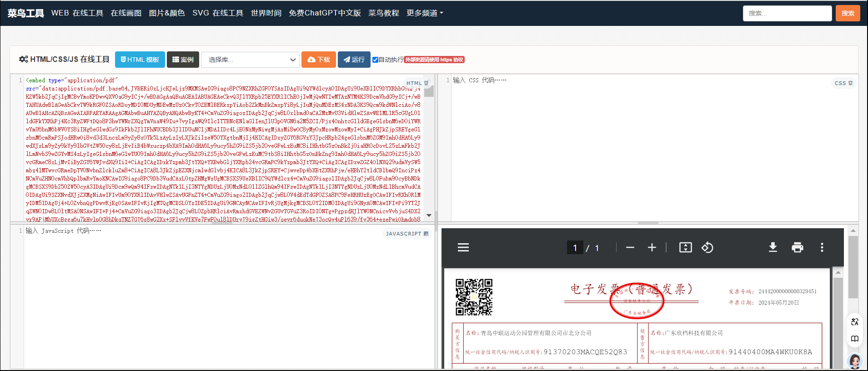Click the invoice QR code in PDF
This screenshot has width=868, height=371.
coord(474,297)
